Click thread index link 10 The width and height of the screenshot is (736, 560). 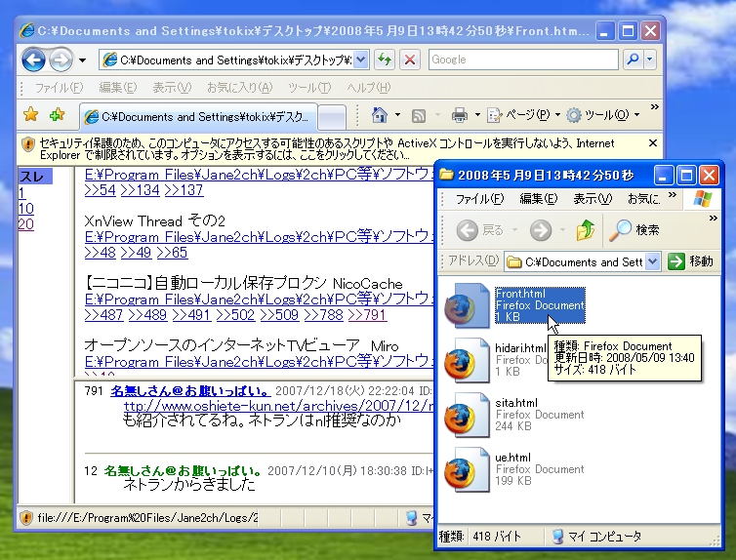pos(26,208)
